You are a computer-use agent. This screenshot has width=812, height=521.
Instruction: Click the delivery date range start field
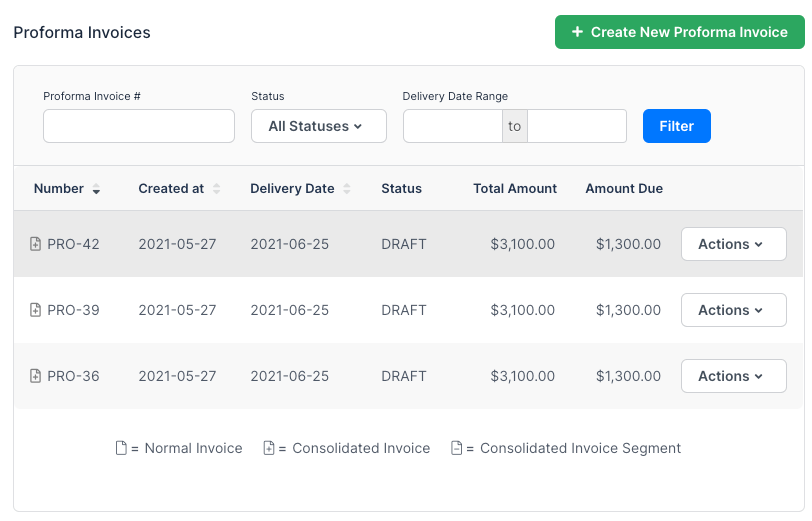coord(452,126)
